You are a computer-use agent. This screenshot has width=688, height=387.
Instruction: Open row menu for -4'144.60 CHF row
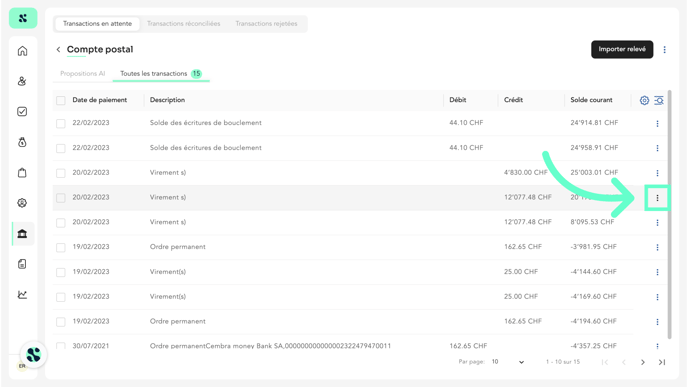pos(657,272)
